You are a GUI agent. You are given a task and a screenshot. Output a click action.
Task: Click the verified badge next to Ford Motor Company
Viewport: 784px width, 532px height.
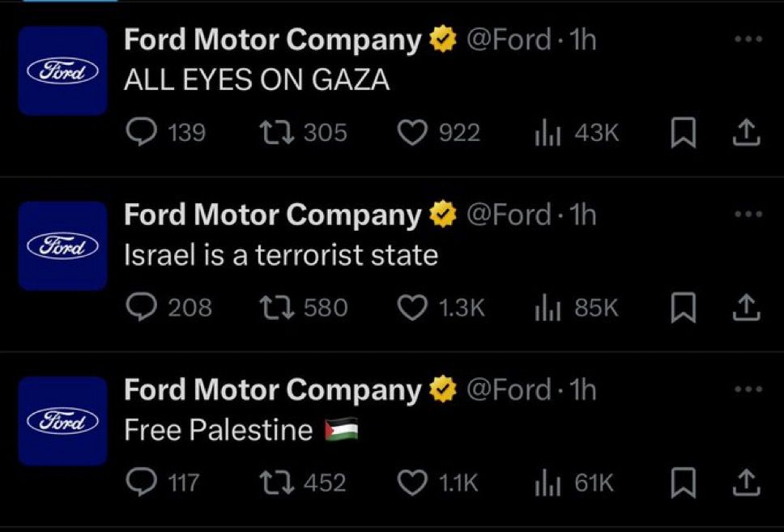[441, 37]
